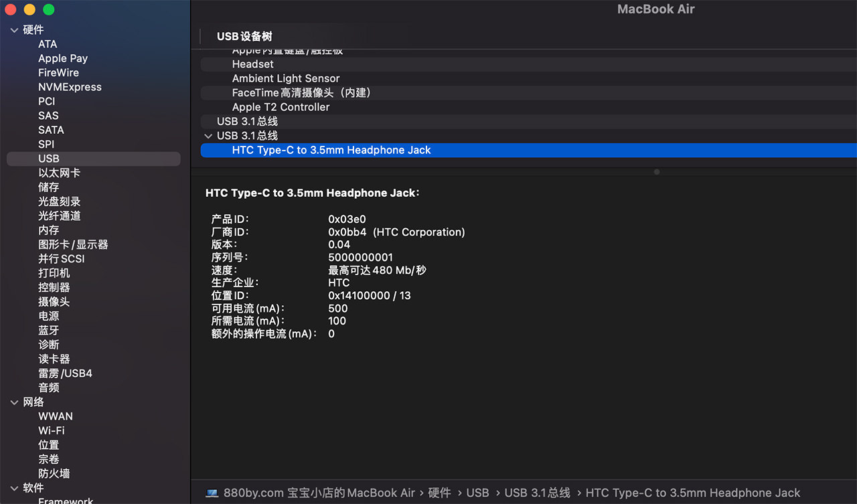Select 蓝牙 in the sidebar
This screenshot has width=857, height=504.
pyautogui.click(x=49, y=331)
